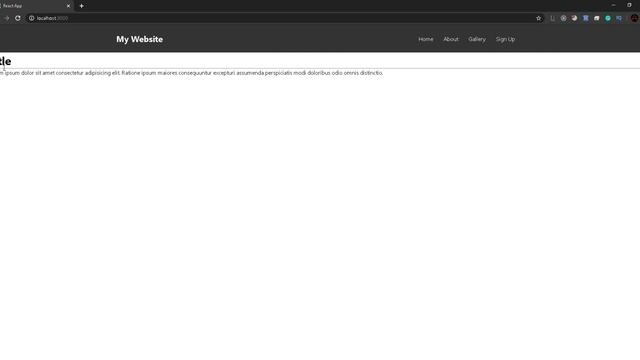This screenshot has height=360, width=640.
Task: Open the About page link
Action: click(451, 39)
